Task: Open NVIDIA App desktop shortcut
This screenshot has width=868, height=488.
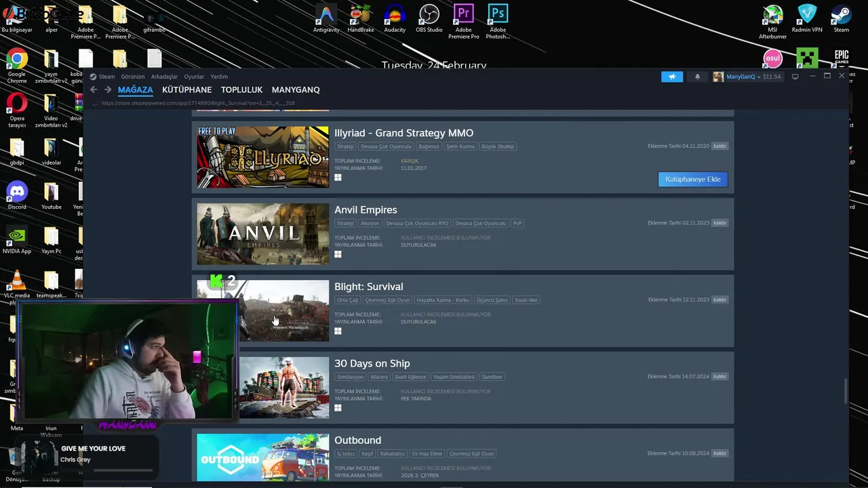Action: [17, 241]
